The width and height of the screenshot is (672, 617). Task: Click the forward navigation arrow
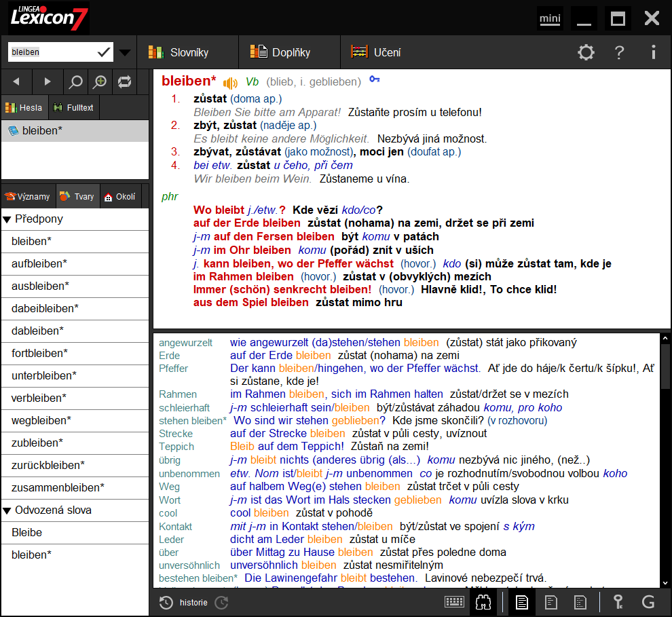[47, 81]
